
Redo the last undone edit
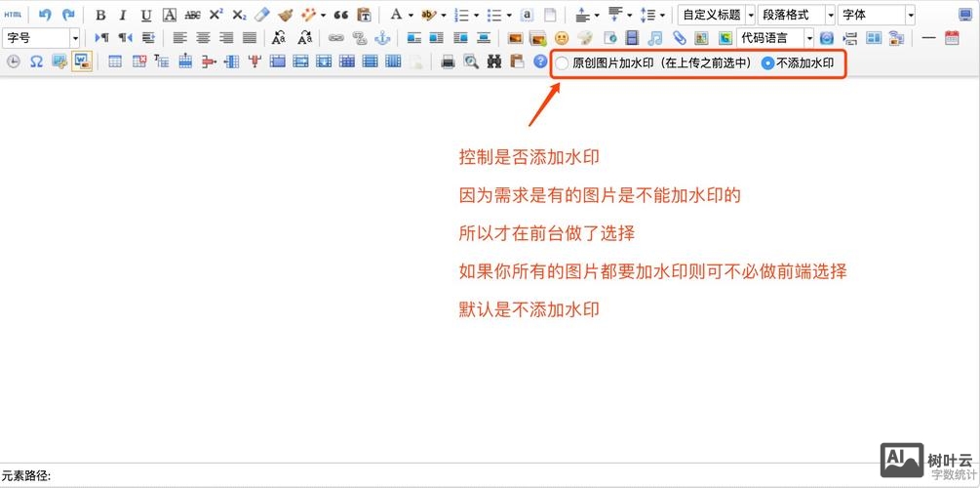pyautogui.click(x=68, y=15)
